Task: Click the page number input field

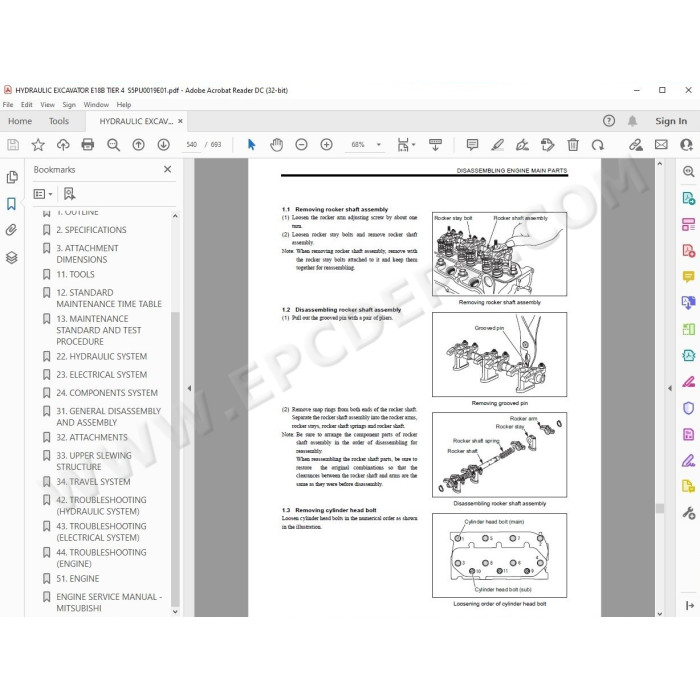Action: [192, 145]
